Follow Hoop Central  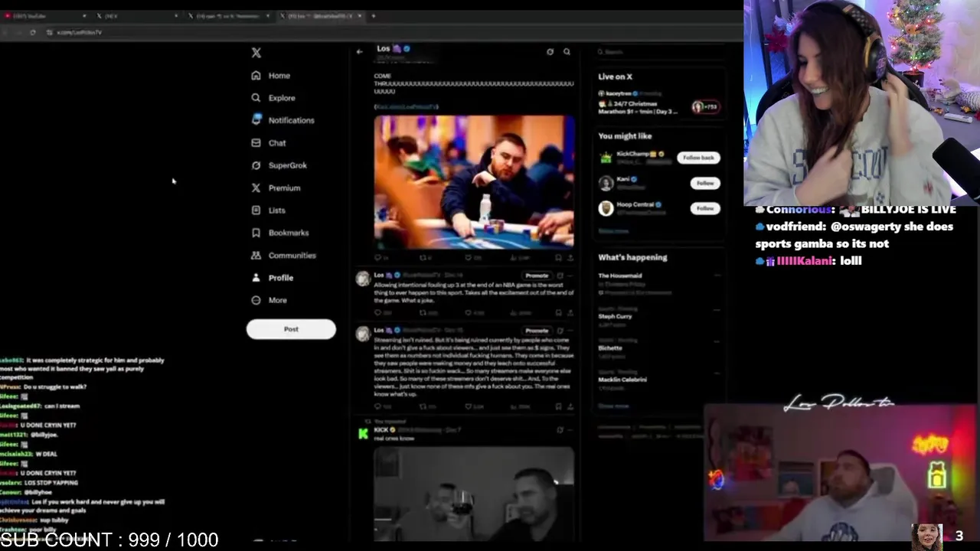(705, 208)
